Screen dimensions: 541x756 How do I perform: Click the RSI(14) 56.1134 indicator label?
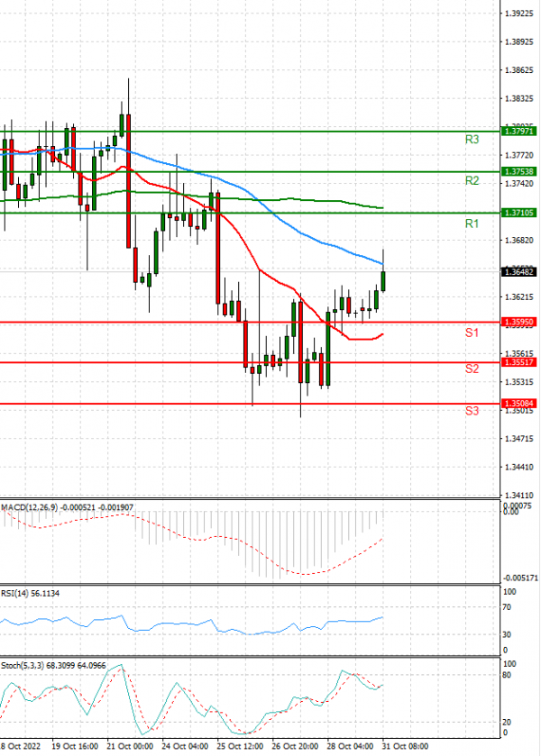click(30, 594)
